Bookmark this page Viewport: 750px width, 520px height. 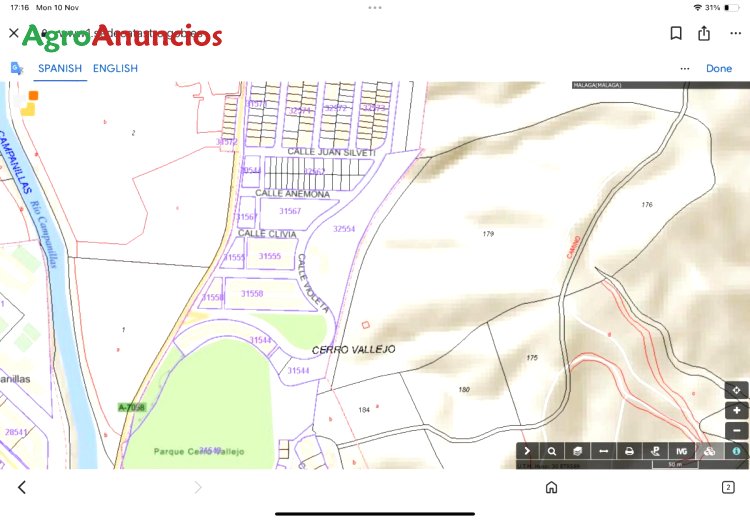click(676, 33)
